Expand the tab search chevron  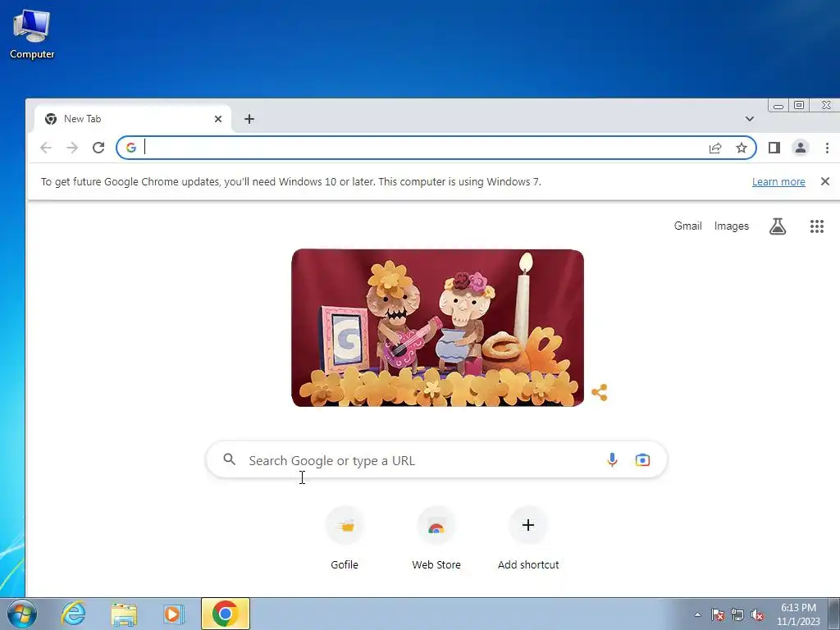click(x=750, y=119)
